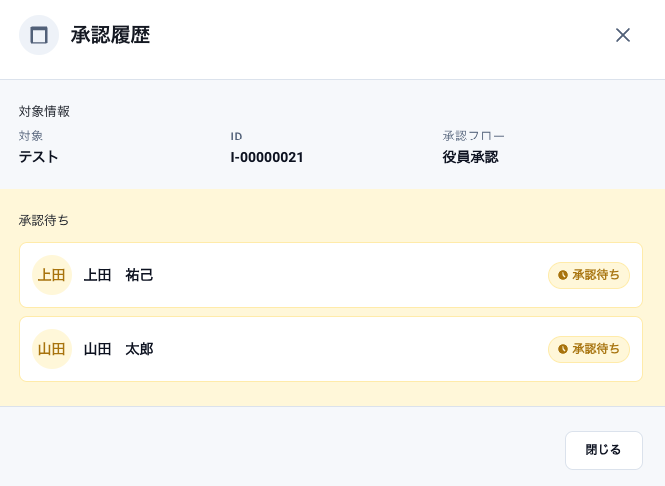The image size is (665, 486).
Task: Click the 承認フロー field label
Action: [x=474, y=136]
